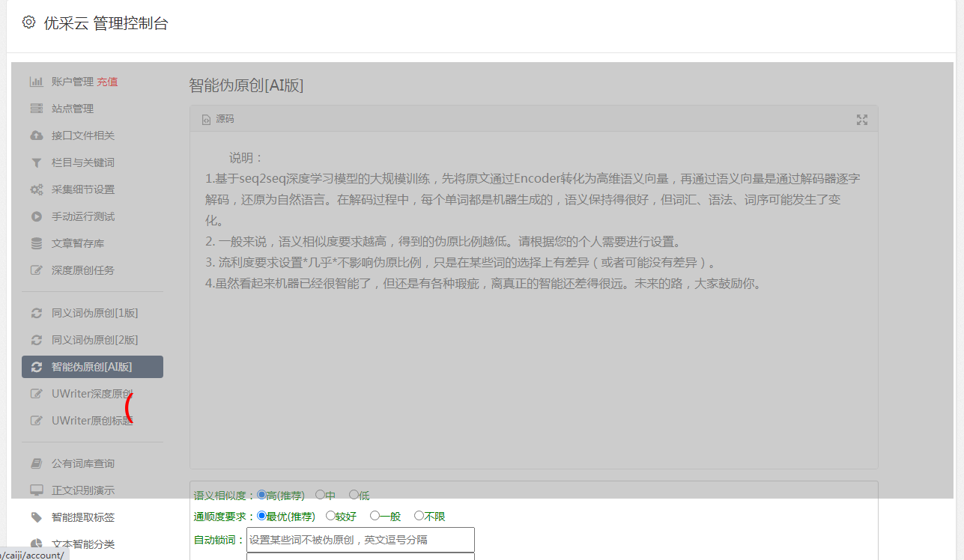Open 深度原创任务 in the sidebar

click(83, 270)
